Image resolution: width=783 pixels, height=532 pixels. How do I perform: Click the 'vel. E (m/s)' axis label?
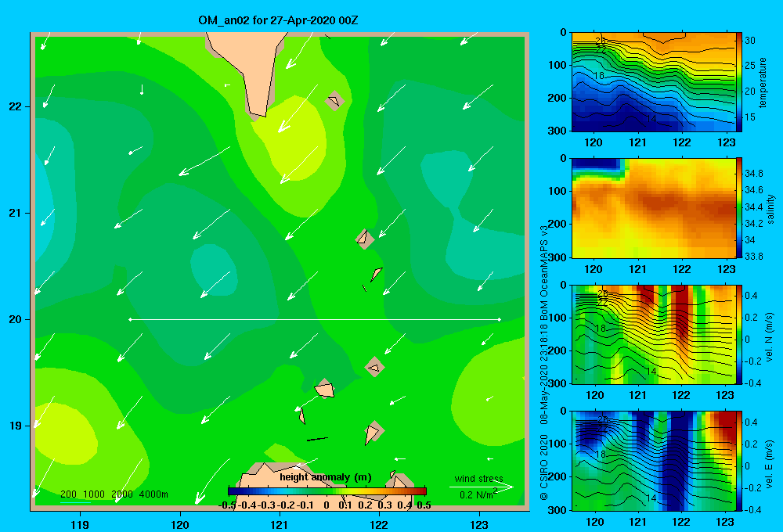click(x=769, y=463)
